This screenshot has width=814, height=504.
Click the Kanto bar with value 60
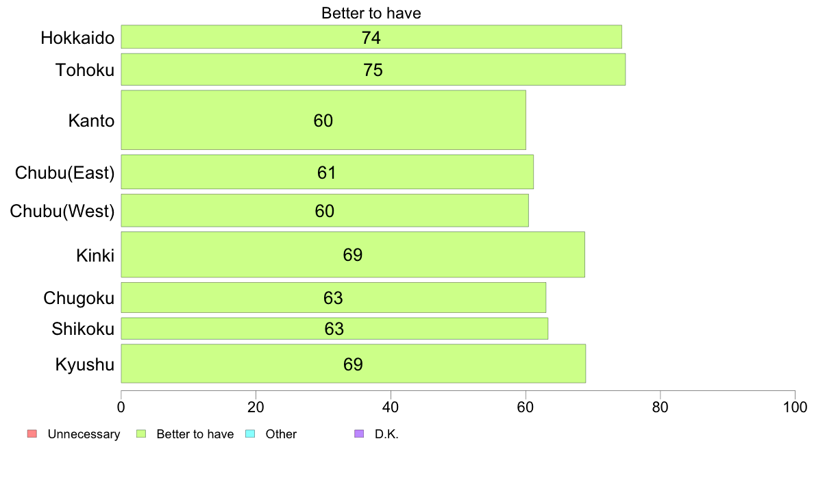(323, 120)
